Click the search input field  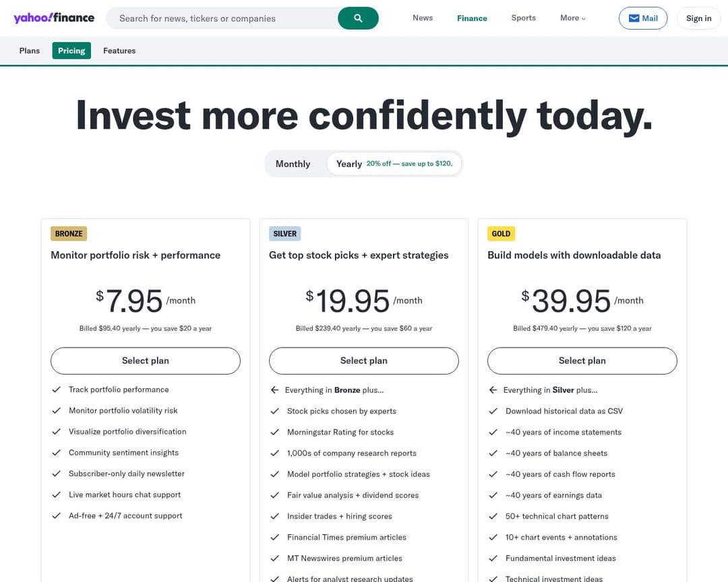pyautogui.click(x=222, y=18)
